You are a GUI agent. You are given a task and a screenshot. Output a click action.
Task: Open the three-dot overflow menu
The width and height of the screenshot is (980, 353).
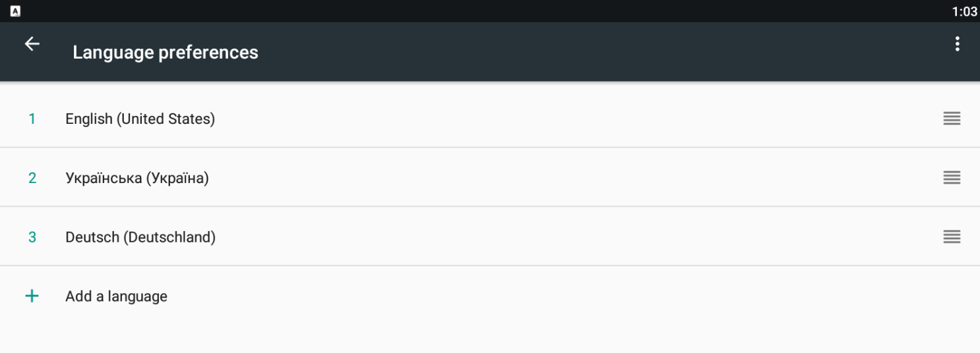[x=957, y=44]
